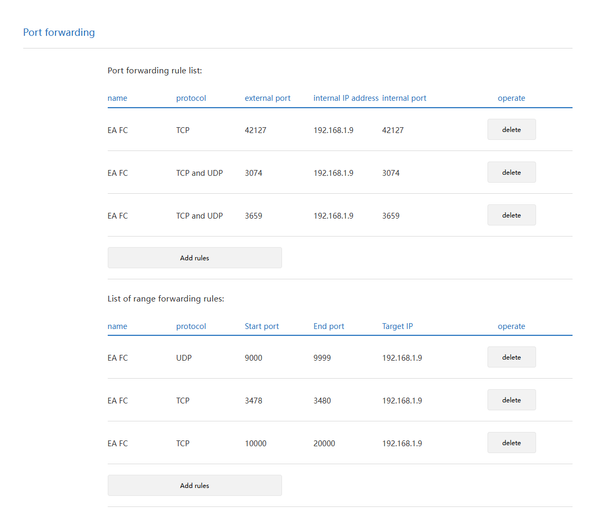Image resolution: width=600 pixels, height=518 pixels.
Task: Add rules to port forwarding rule list
Action: (194, 258)
